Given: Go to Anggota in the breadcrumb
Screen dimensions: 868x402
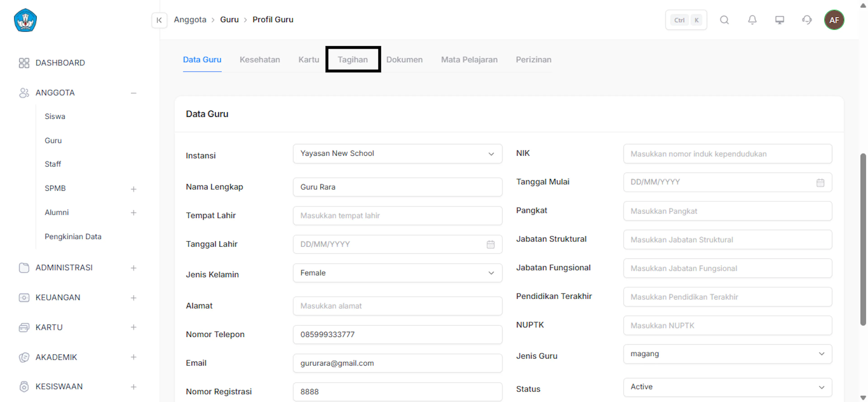Looking at the screenshot, I should 190,19.
